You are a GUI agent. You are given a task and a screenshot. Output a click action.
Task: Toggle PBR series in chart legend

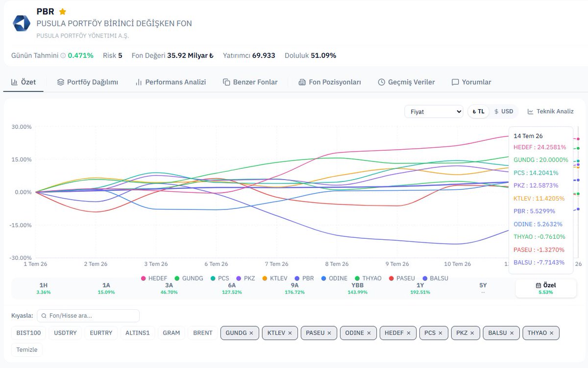point(304,278)
